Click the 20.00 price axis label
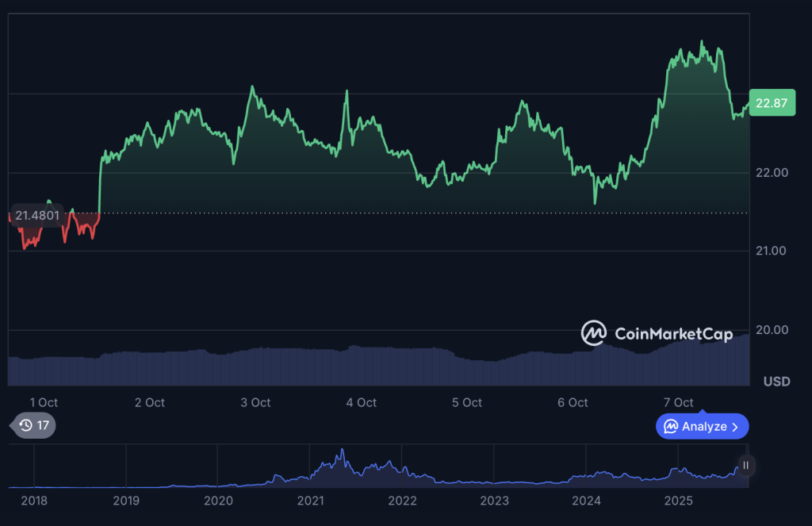Image resolution: width=812 pixels, height=526 pixels. (x=771, y=330)
